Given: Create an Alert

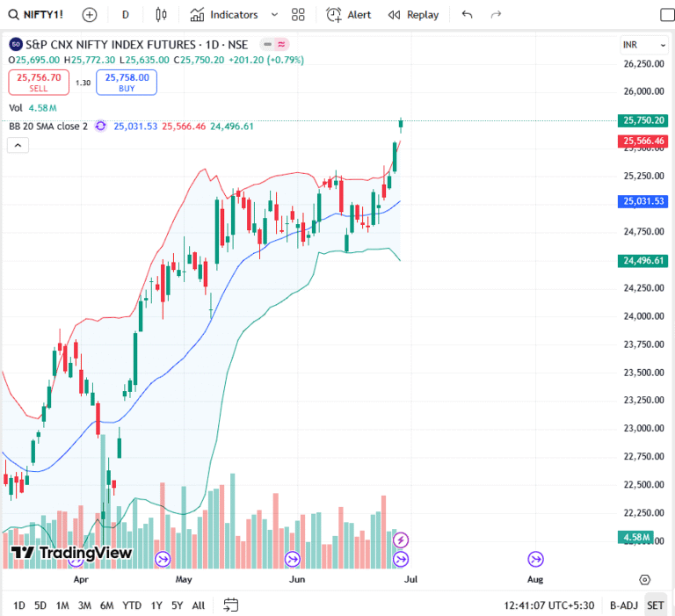Looking at the screenshot, I should pyautogui.click(x=348, y=15).
